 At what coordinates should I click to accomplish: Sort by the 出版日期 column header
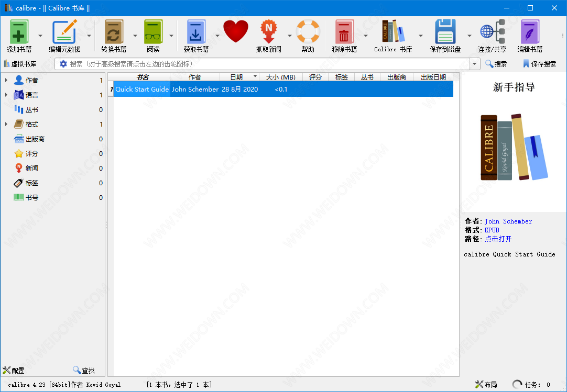coord(433,77)
